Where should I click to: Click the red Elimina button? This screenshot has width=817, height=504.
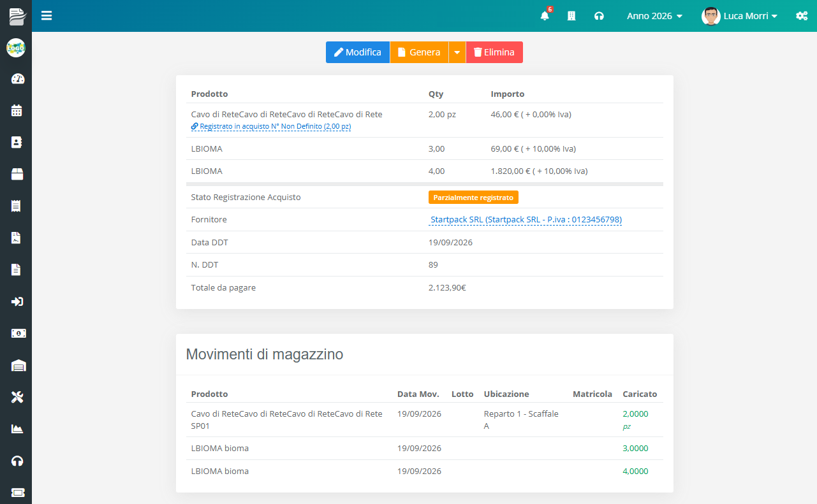tap(494, 52)
